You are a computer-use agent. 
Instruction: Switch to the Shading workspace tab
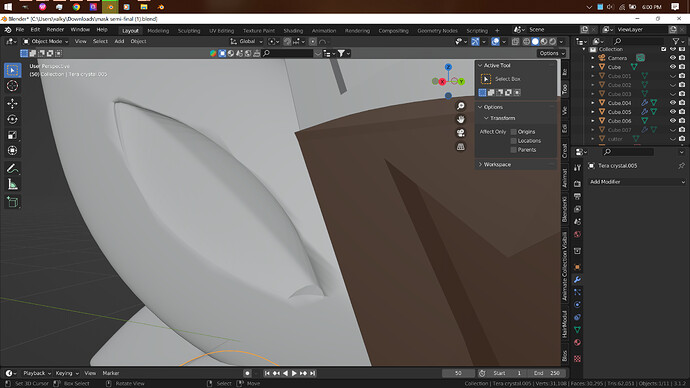pos(293,31)
